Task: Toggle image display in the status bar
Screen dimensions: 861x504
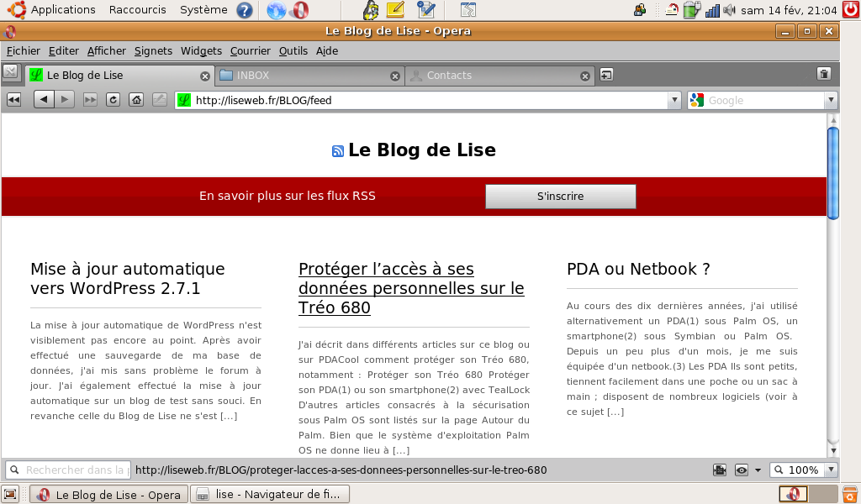Action: click(x=720, y=470)
